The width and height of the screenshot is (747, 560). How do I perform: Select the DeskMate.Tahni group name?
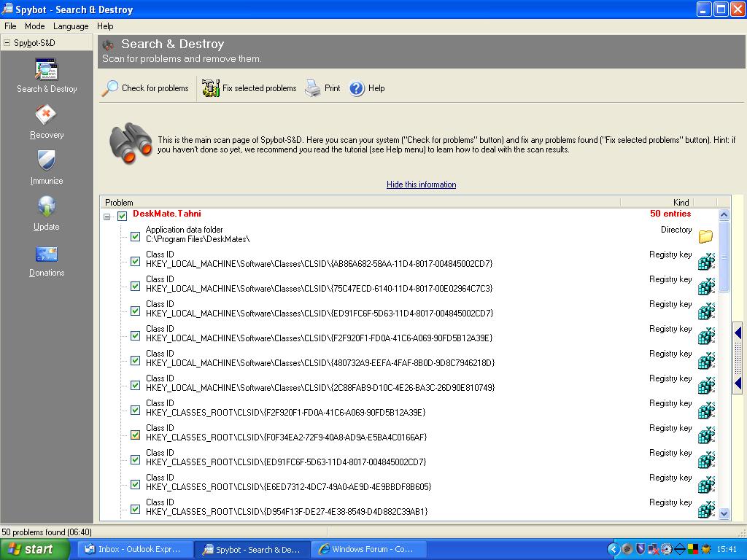click(x=167, y=214)
